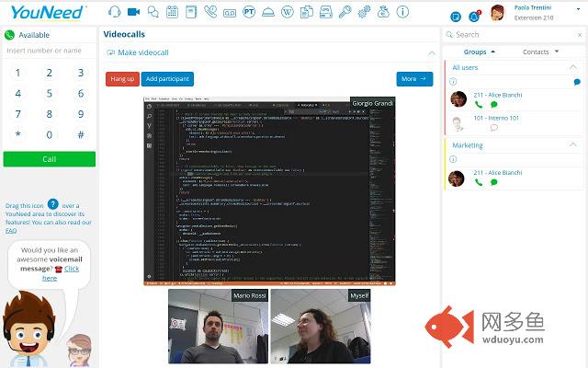Click dialpad digit 9
The image size is (588, 368).
click(x=81, y=114)
